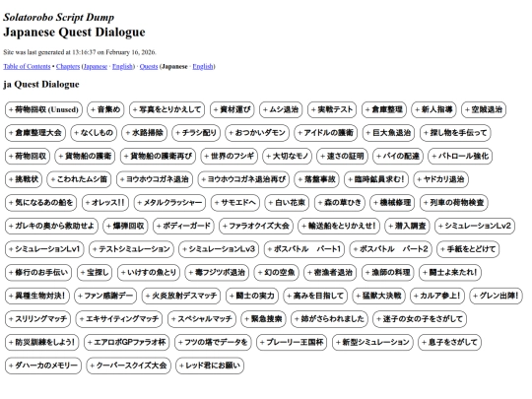Open the Quests link

click(x=149, y=67)
